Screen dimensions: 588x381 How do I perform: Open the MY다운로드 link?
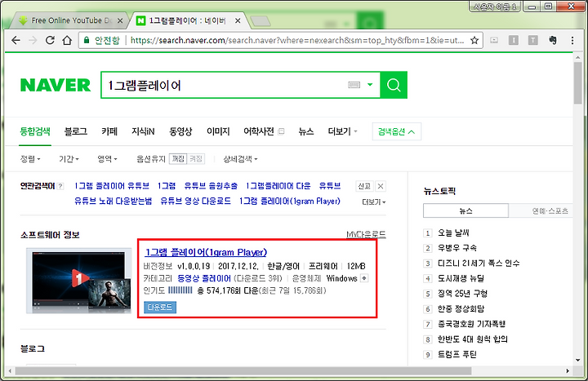point(366,234)
